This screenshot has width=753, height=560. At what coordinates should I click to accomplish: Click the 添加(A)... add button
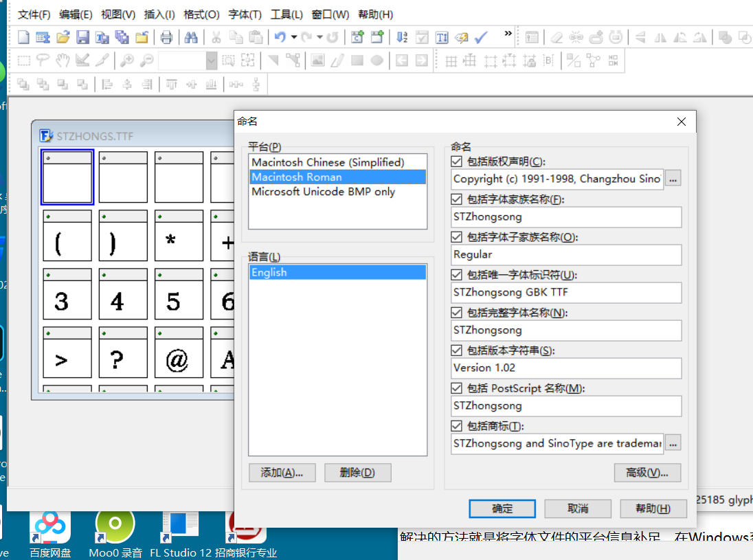click(x=282, y=473)
